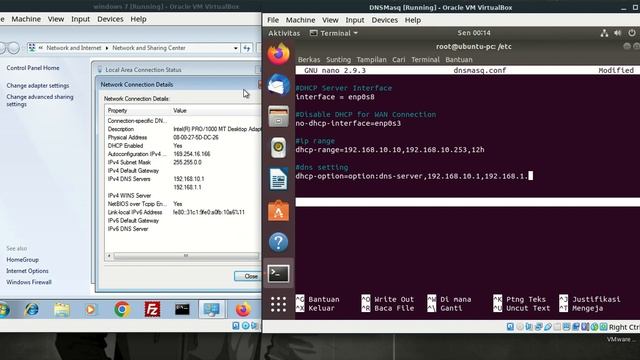Open Cari menu in the terminal
The width and height of the screenshot is (640, 360).
coord(399,60)
